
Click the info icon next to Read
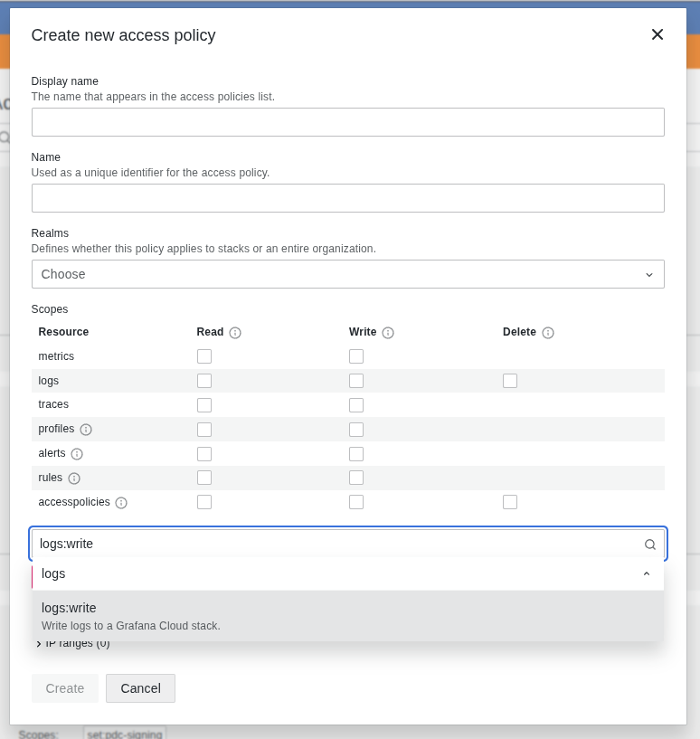pyautogui.click(x=235, y=333)
